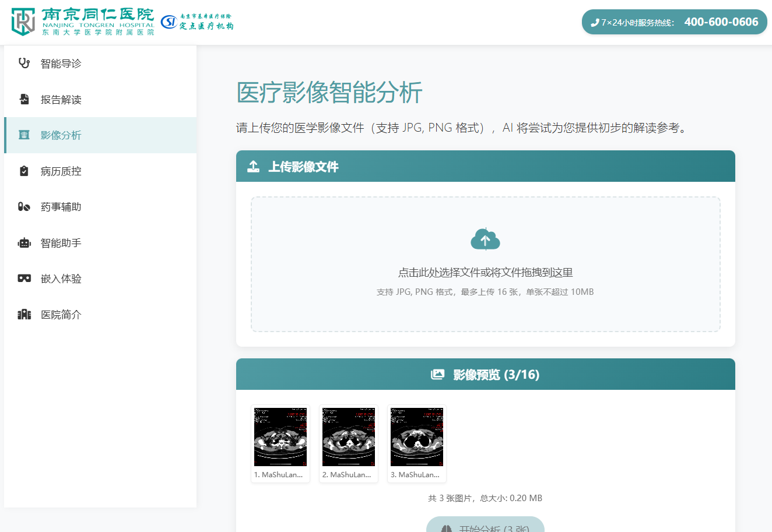This screenshot has width=772, height=532.
Task: Select the first MaShuLan image thumbnail
Action: click(280, 436)
